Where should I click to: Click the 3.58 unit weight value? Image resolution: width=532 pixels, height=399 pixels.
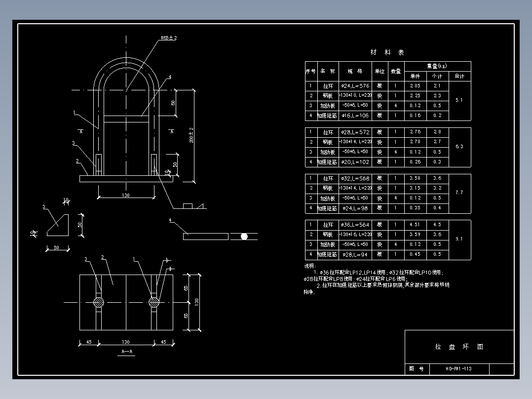click(416, 178)
